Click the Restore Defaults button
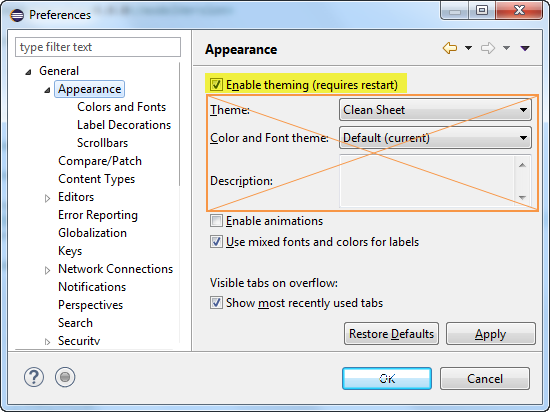The image size is (550, 412). coord(391,334)
